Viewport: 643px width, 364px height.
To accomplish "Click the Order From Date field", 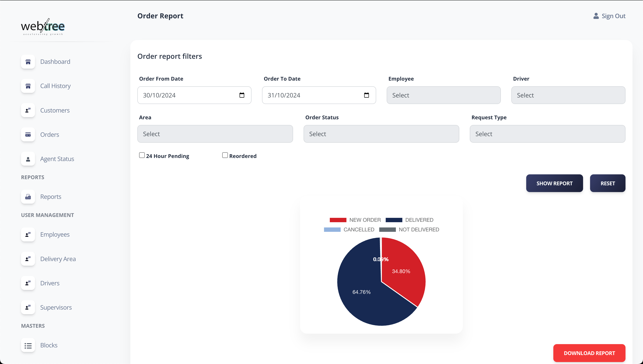I will (194, 95).
